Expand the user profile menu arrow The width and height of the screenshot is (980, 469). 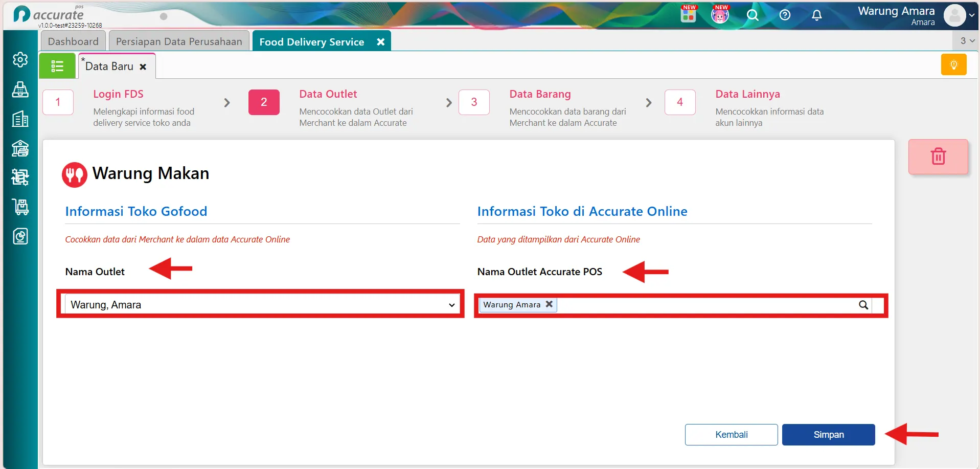[971, 15]
